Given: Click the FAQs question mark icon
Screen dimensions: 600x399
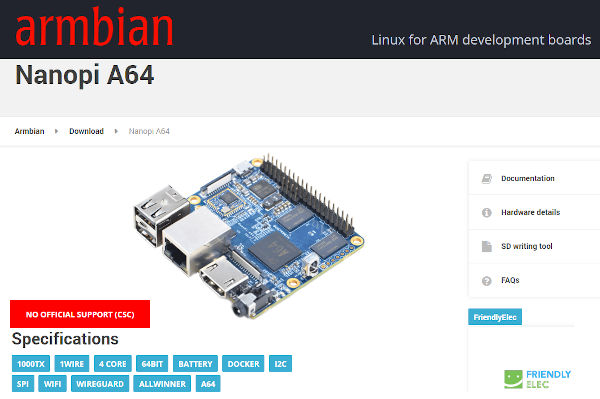Looking at the screenshot, I should (x=486, y=281).
